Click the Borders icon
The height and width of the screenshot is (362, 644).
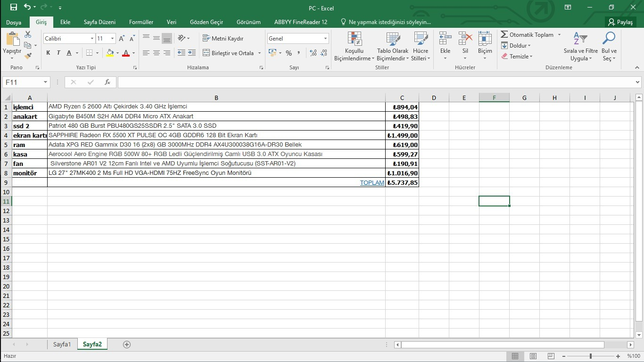90,53
